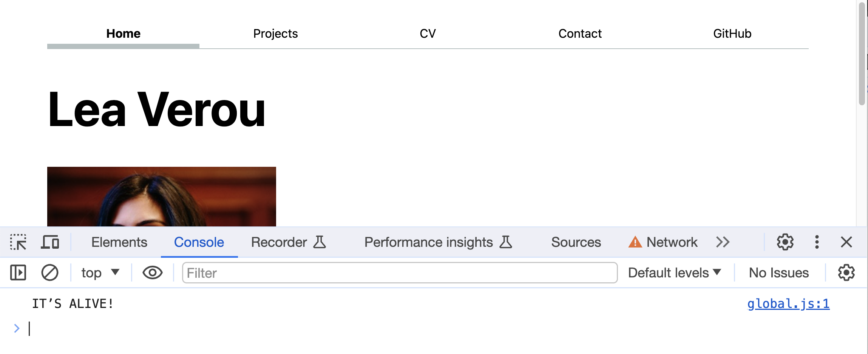868x354 pixels.
Task: Toggle the device toolbar icon
Action: pos(50,242)
